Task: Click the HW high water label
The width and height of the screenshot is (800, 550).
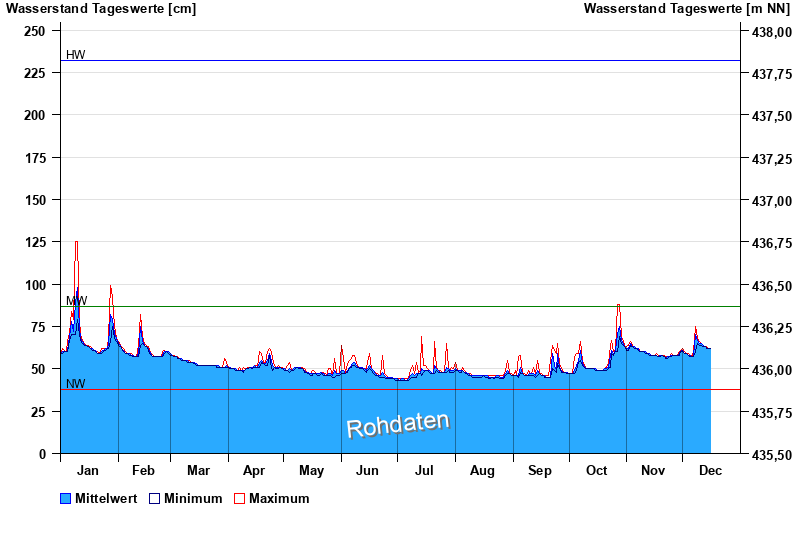Action: tap(76, 54)
